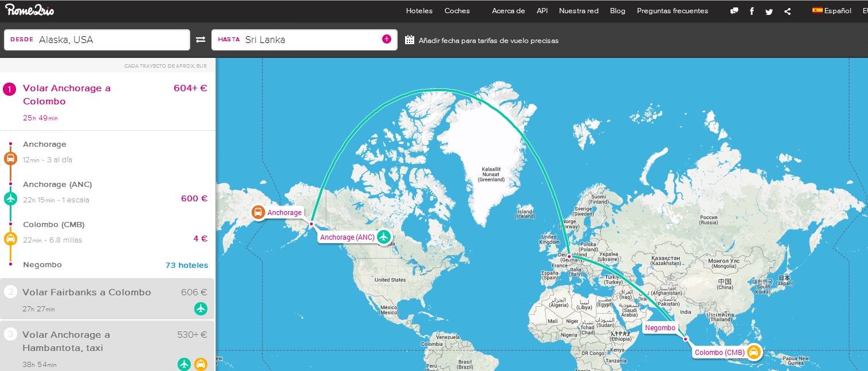
Task: Open the Facebook share icon
Action: (x=752, y=11)
